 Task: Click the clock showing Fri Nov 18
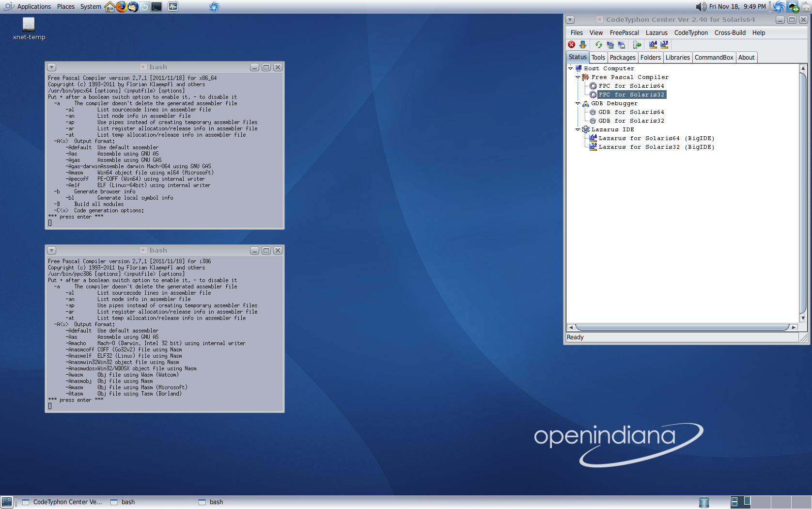(x=737, y=6)
